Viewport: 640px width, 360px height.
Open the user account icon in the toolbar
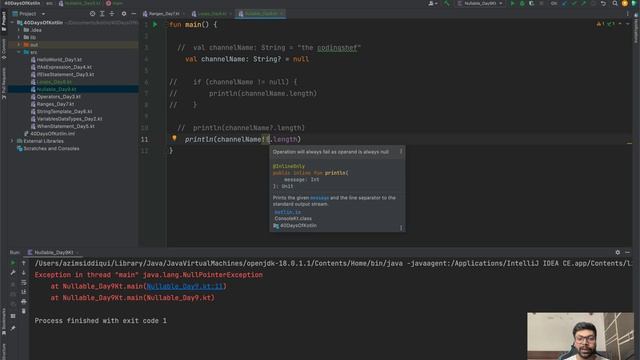point(432,3)
